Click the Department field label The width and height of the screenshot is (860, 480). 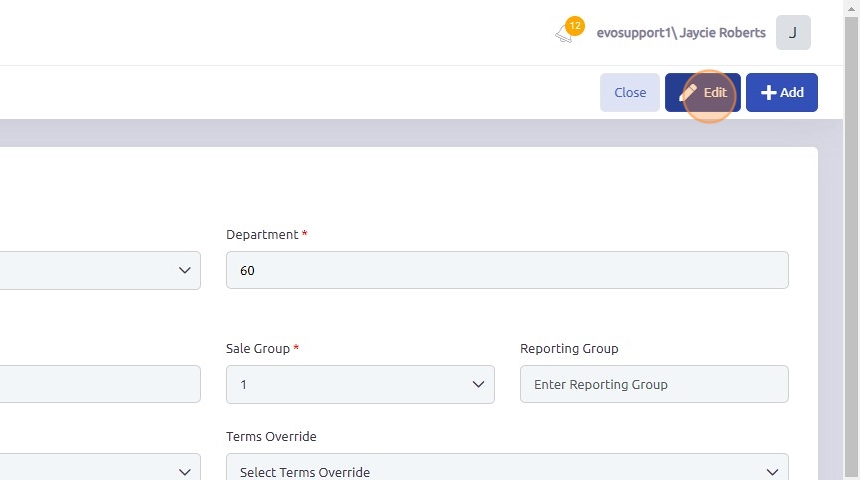click(262, 234)
